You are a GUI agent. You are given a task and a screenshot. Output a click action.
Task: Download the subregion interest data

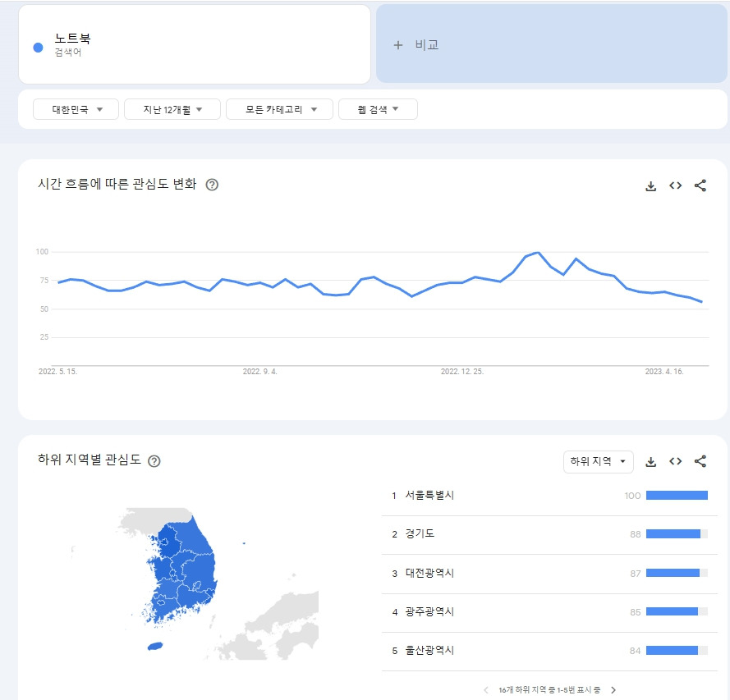(x=651, y=461)
